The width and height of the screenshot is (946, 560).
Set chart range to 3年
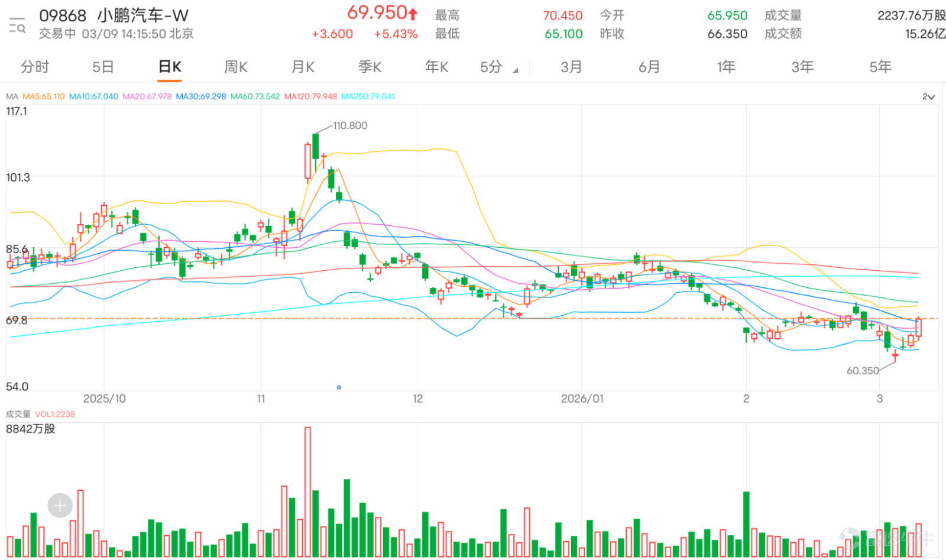pyautogui.click(x=802, y=67)
